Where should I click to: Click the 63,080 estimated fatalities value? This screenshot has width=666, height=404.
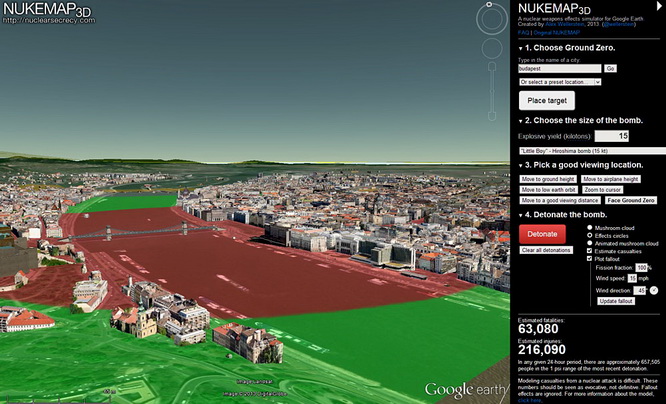tap(538, 329)
